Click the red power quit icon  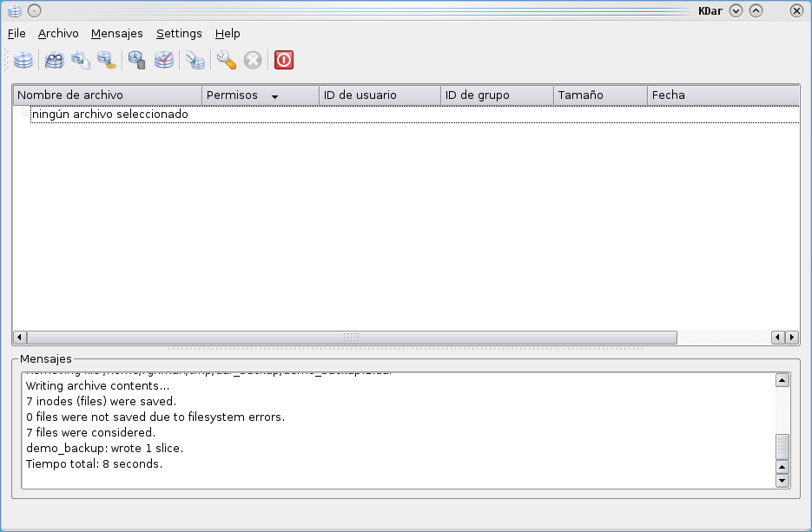(x=284, y=60)
